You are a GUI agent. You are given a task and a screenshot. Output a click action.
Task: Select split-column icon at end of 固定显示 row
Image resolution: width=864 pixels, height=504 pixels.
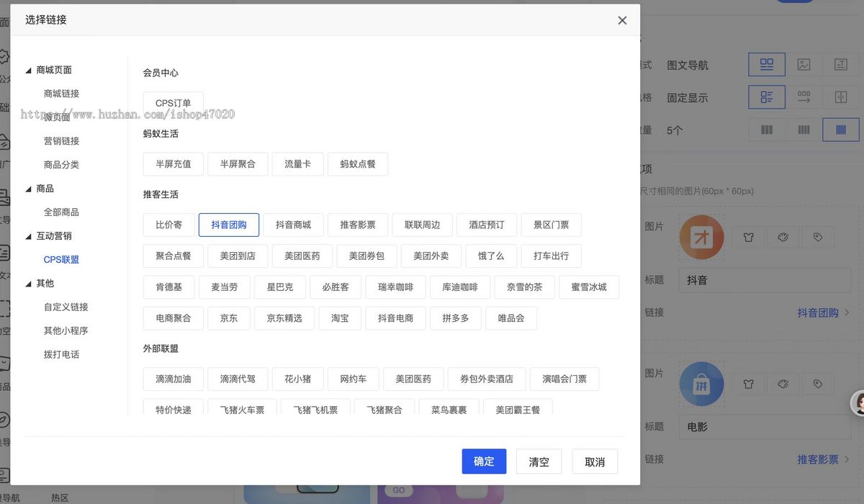[x=841, y=97]
